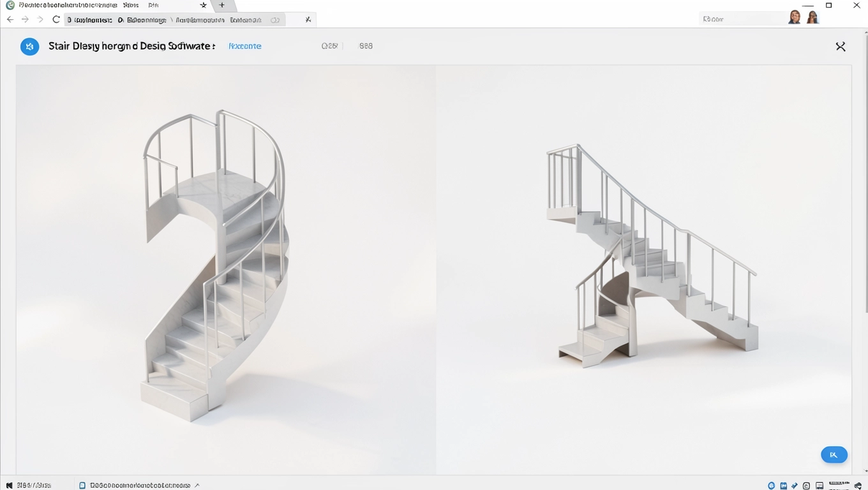This screenshot has height=490, width=868.
Task: Close the stair viewer with the X icon
Action: 840,47
